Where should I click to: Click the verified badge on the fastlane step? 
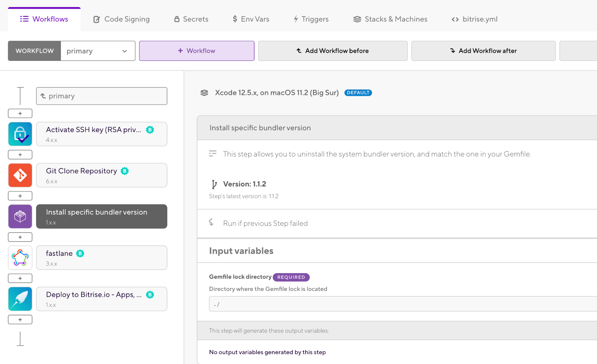click(80, 254)
